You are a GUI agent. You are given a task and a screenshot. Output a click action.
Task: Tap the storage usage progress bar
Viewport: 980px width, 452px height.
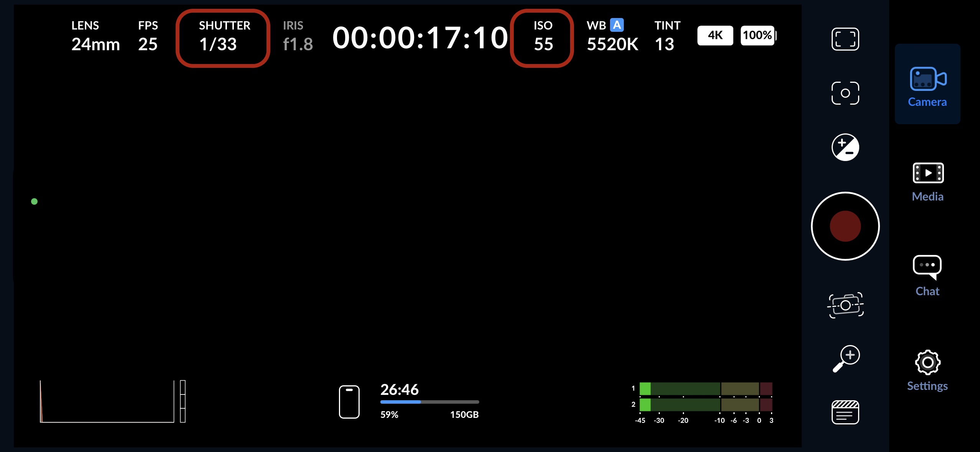(x=429, y=402)
